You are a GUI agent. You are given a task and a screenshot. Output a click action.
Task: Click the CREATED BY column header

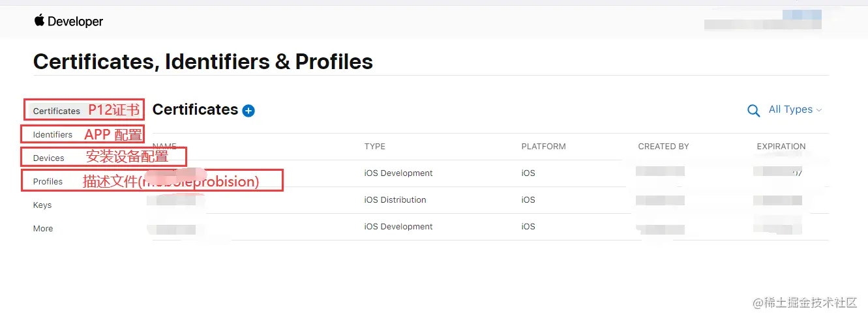coord(663,147)
